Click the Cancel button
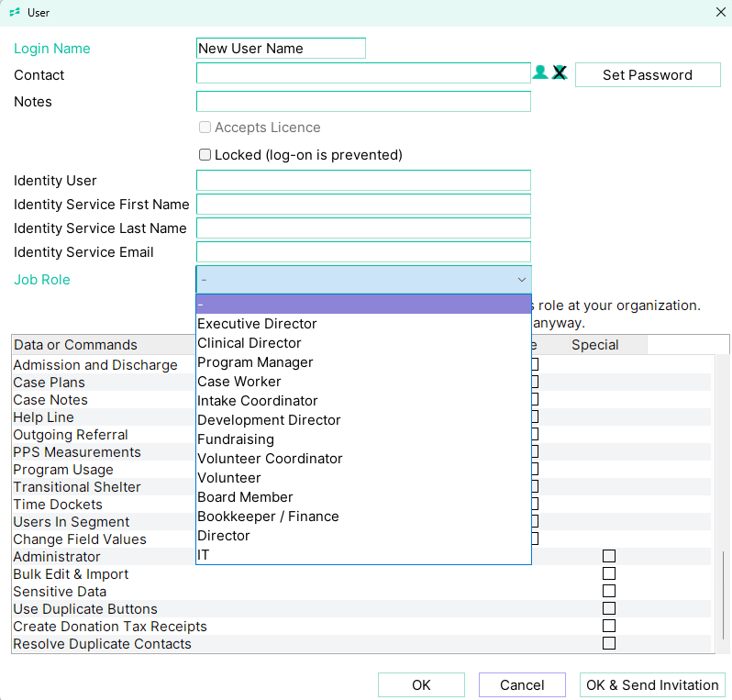Viewport: 732px width, 700px height. pos(522,685)
